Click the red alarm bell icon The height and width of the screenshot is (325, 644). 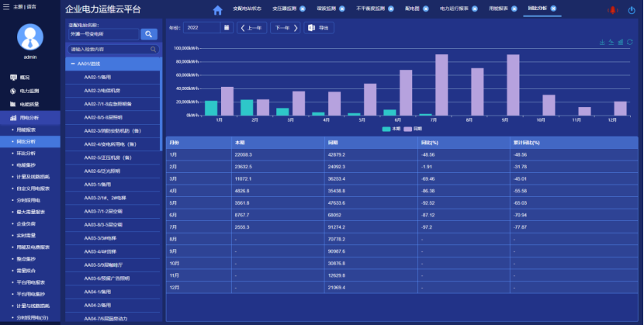coord(611,9)
